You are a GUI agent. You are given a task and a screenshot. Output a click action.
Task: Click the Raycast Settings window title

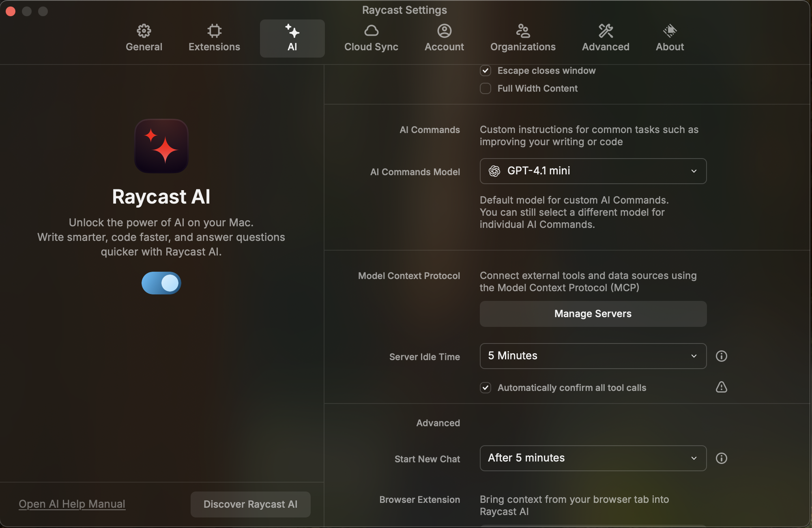(x=404, y=10)
